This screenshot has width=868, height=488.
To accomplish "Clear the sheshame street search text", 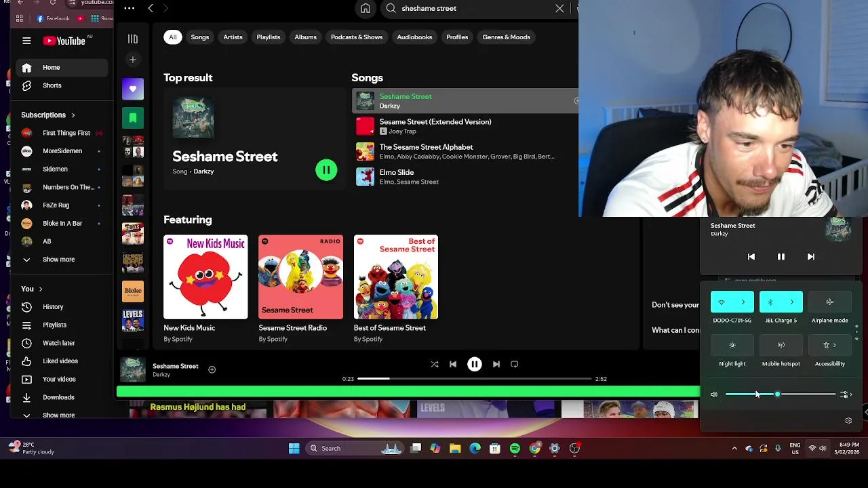I will [559, 8].
